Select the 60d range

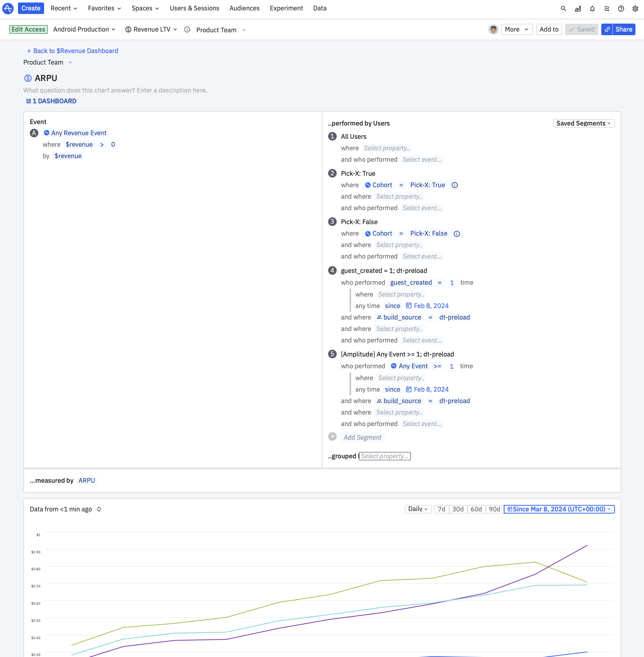pos(476,509)
